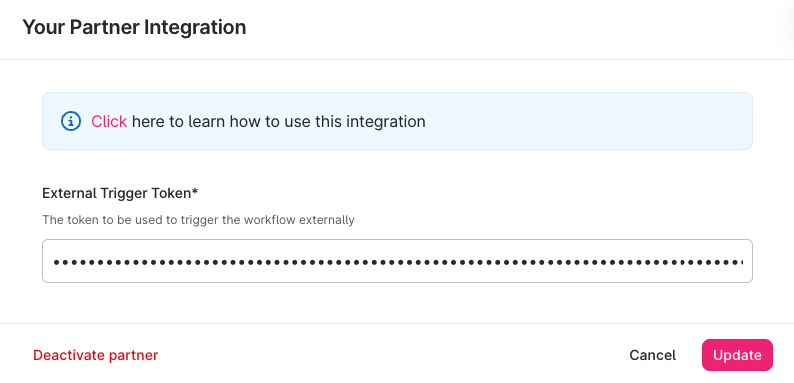
Task: Dismiss dialog using Cancel text button
Action: [x=652, y=355]
